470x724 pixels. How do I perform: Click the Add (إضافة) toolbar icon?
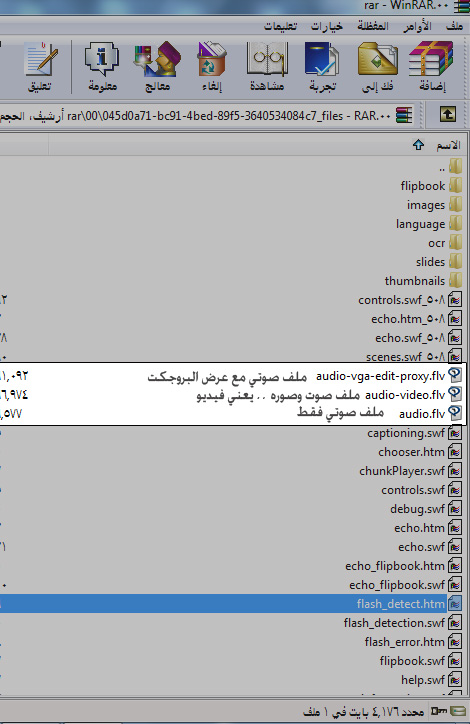[x=431, y=59]
